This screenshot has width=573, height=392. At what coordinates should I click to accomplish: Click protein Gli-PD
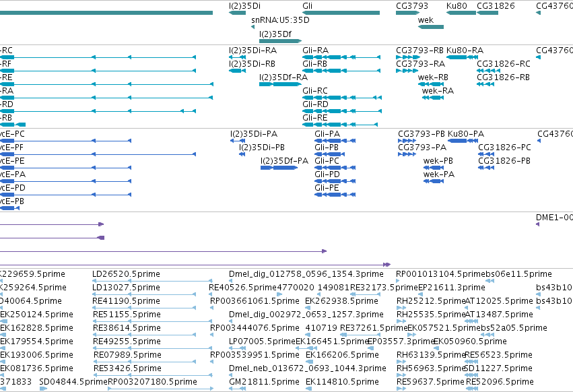(x=327, y=174)
